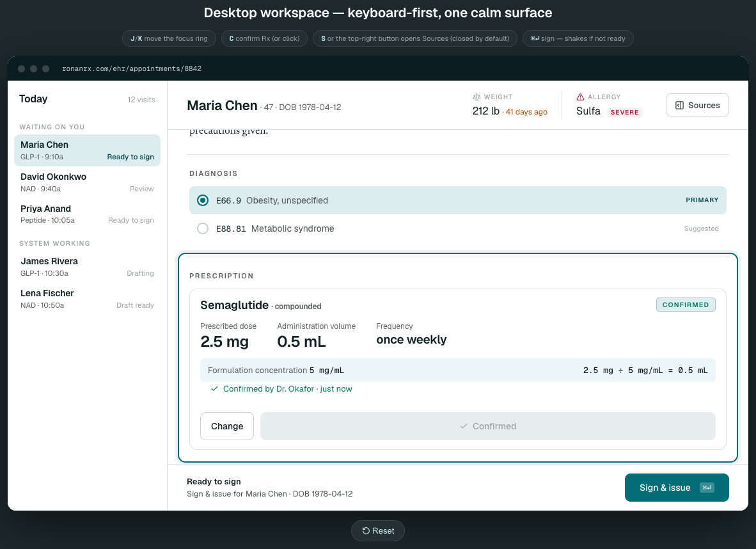Click the J/K move focus ring hint

pyautogui.click(x=169, y=38)
